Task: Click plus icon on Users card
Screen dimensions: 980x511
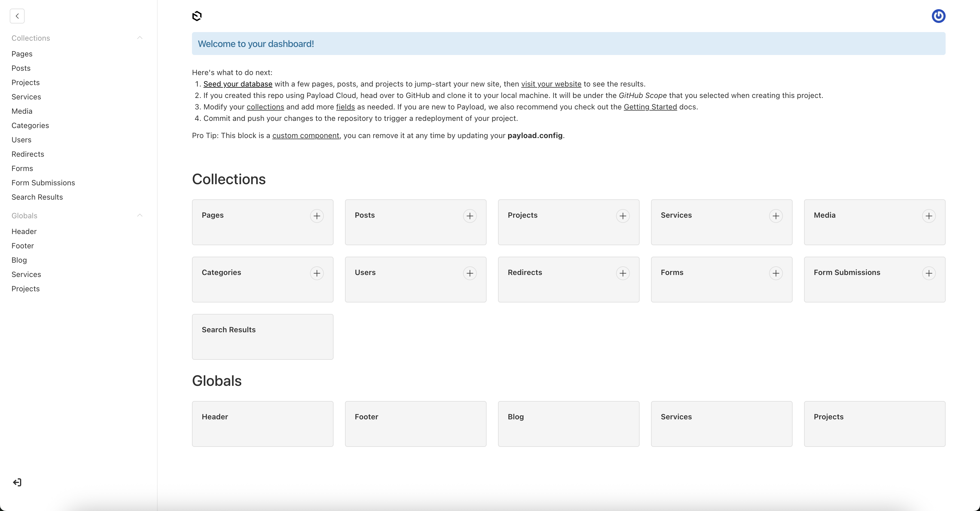Action: (x=469, y=273)
